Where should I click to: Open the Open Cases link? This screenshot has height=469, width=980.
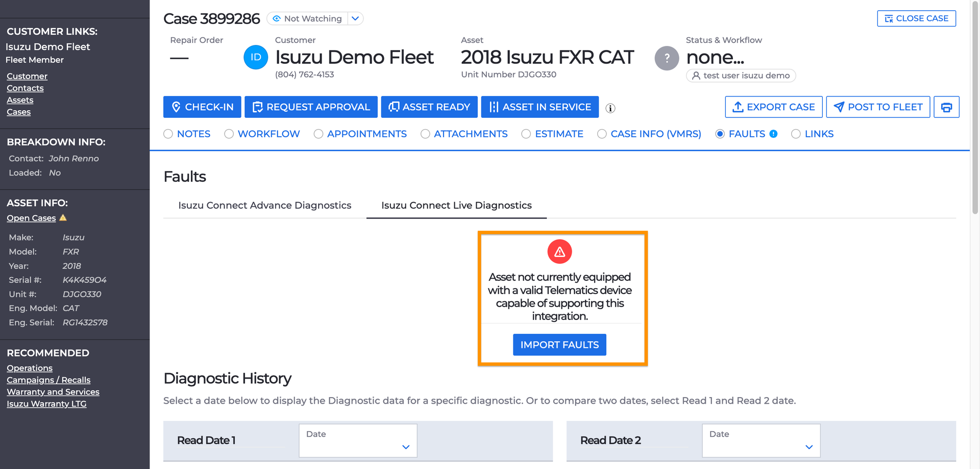(31, 218)
